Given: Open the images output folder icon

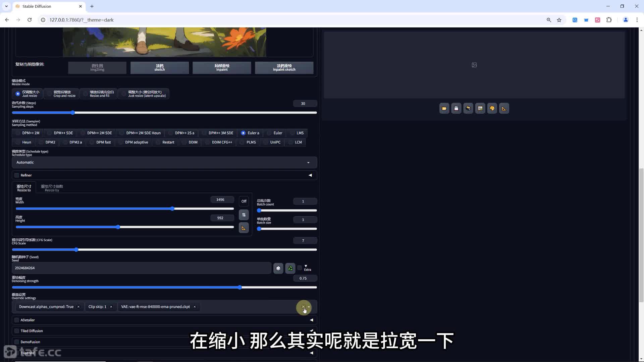Looking at the screenshot, I should [444, 108].
